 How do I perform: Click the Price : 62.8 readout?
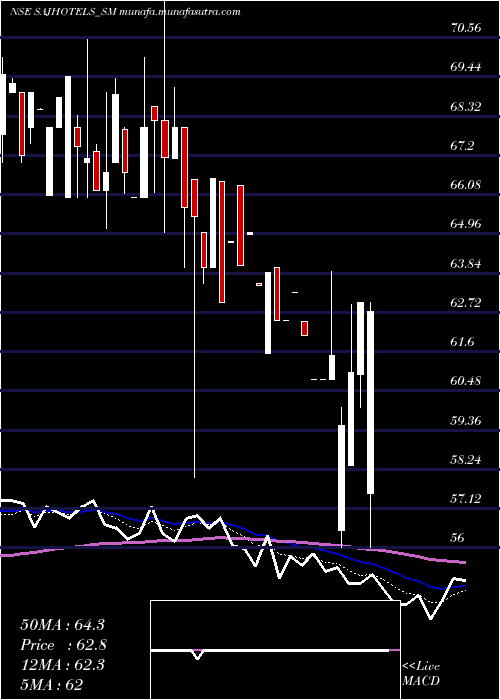coord(64,645)
